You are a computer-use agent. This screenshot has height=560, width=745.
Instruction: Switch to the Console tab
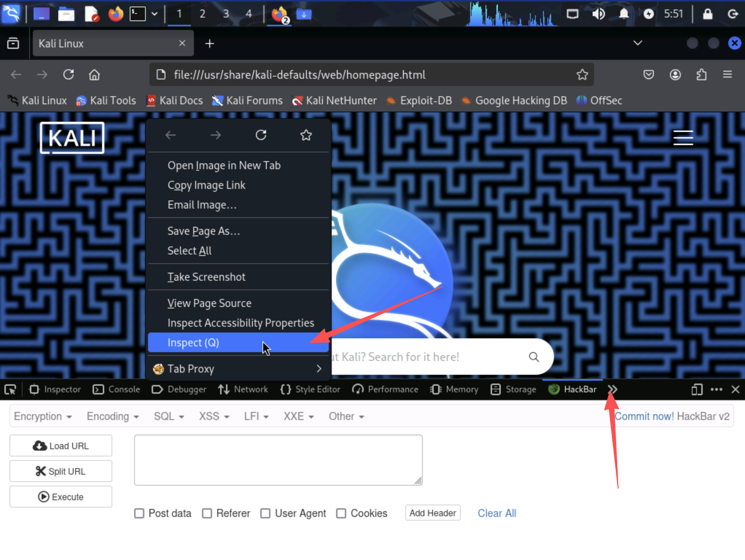(x=117, y=389)
